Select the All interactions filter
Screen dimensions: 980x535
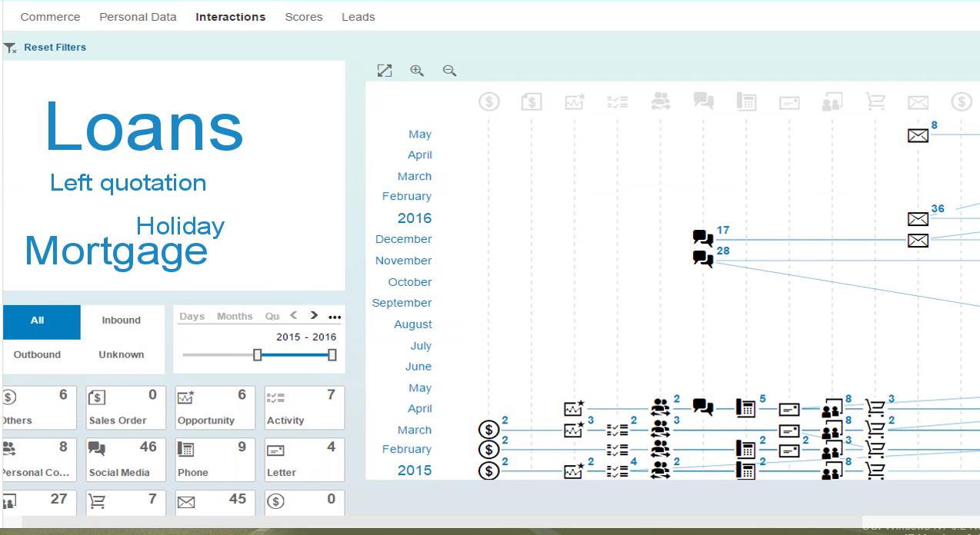[42, 322]
